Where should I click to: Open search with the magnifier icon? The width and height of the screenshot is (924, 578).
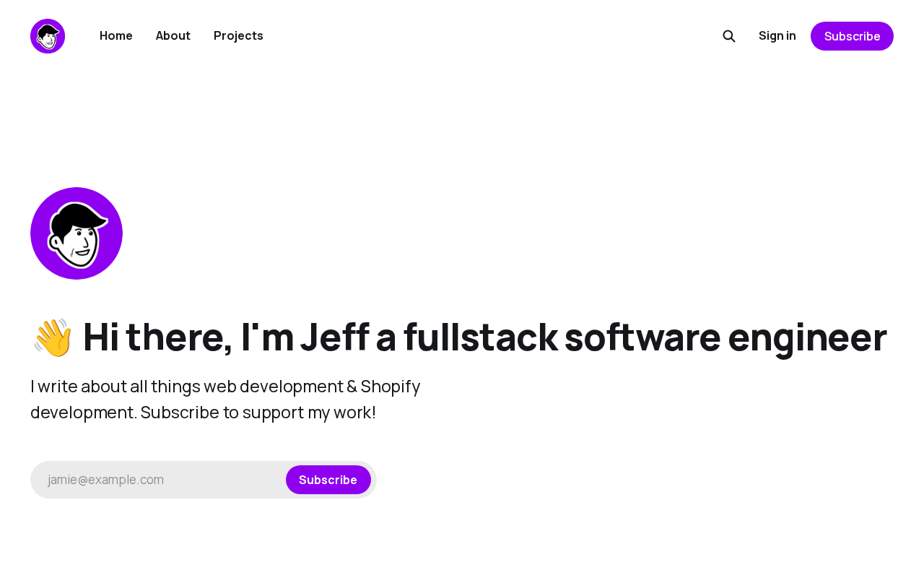729,36
